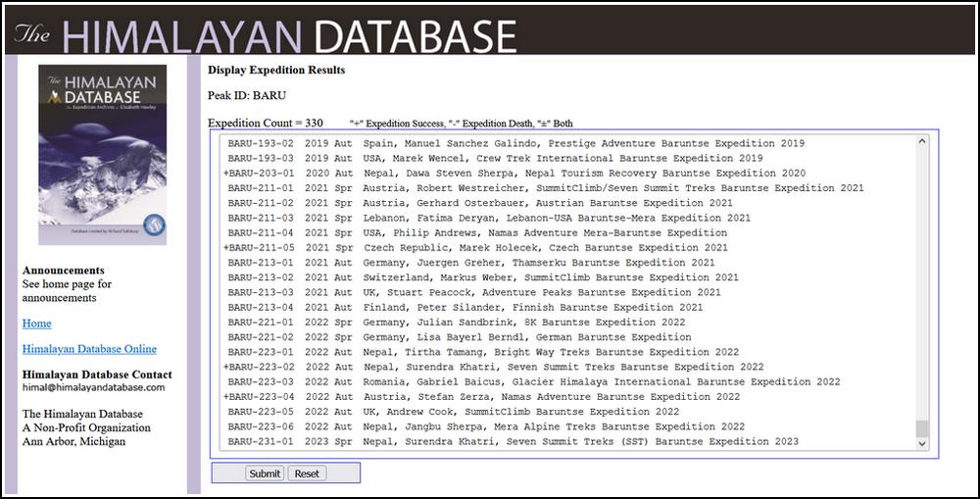
Task: Select the BARU-231-01 Seven Summit Treks 2023 row
Action: pos(567,441)
